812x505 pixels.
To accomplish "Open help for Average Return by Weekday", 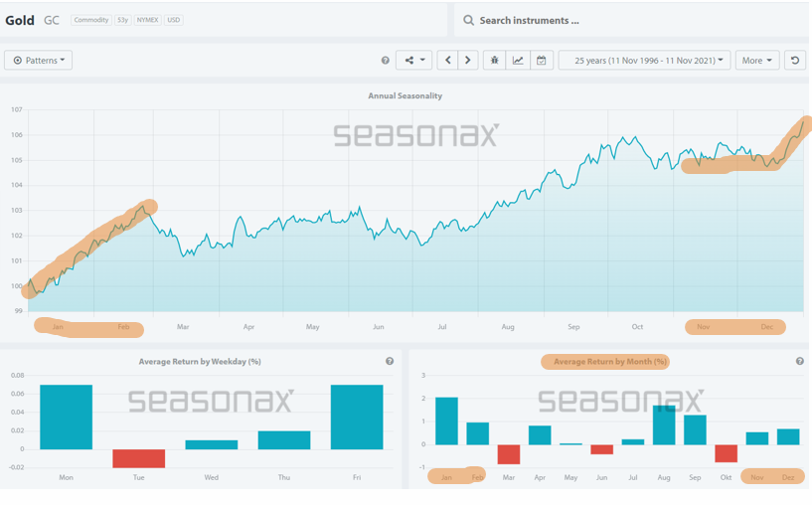I will (390, 362).
